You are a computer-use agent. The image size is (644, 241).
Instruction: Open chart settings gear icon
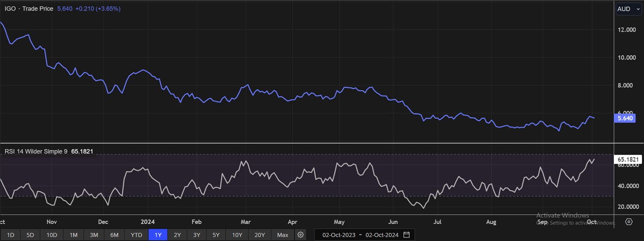coord(301,235)
